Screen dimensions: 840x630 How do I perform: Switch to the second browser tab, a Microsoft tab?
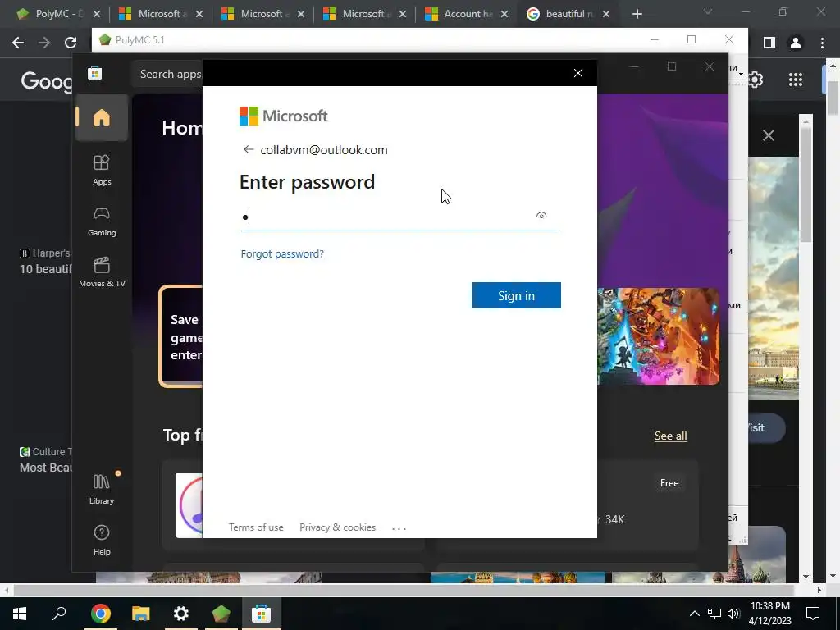point(159,14)
